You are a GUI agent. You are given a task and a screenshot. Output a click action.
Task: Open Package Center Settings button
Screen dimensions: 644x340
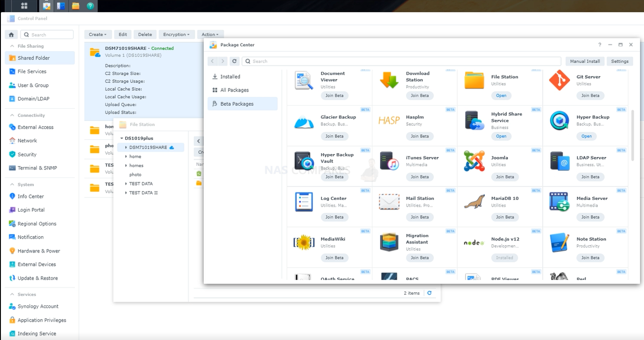pos(620,61)
